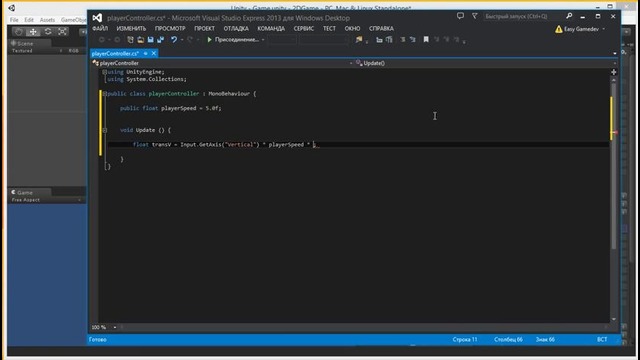Click the clear bookmarks toolbar icon
640x360 pixels.
(x=456, y=40)
